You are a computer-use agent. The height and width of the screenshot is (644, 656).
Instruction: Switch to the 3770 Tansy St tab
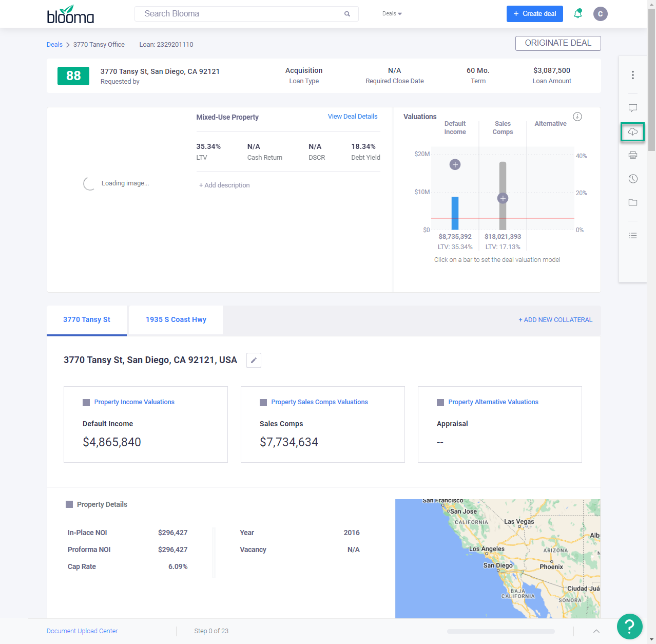[x=87, y=320]
